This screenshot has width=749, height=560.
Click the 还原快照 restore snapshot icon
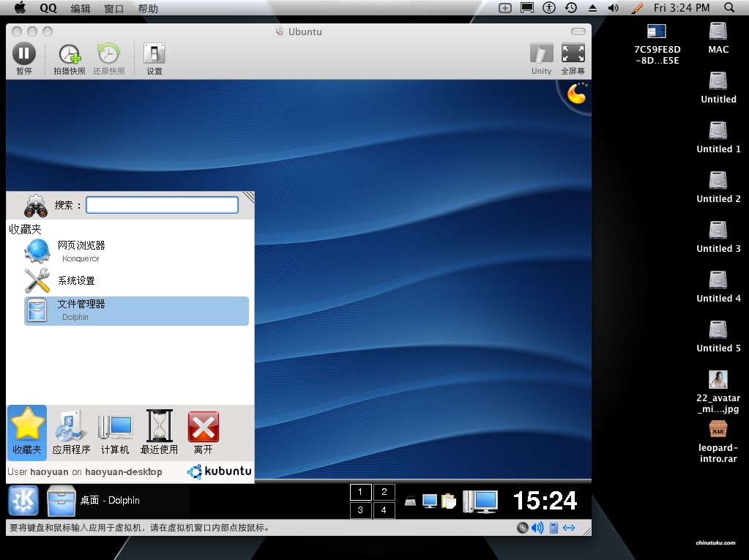click(109, 54)
